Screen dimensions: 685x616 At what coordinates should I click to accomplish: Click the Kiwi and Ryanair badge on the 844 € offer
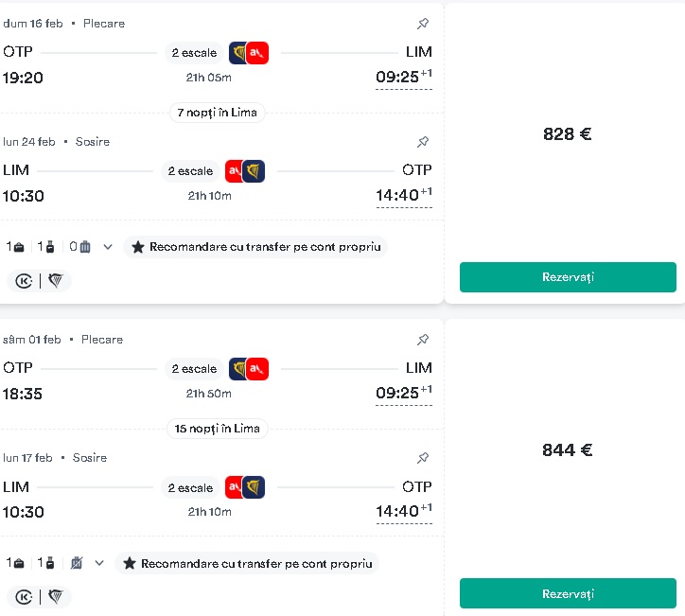40,596
